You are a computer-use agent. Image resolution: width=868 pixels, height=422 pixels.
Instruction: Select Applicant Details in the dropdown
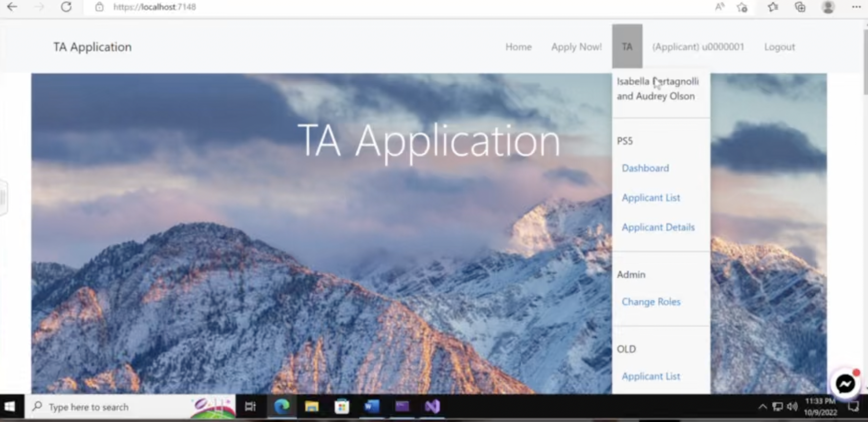click(x=658, y=227)
